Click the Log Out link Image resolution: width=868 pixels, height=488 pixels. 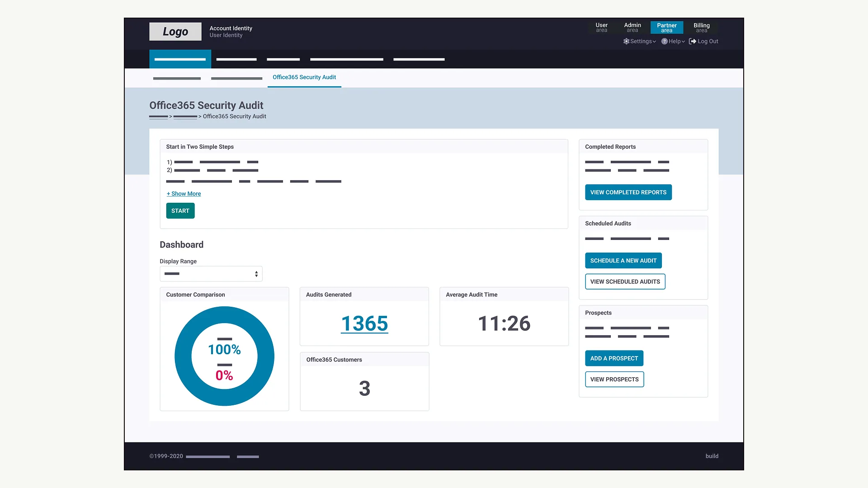pyautogui.click(x=708, y=41)
